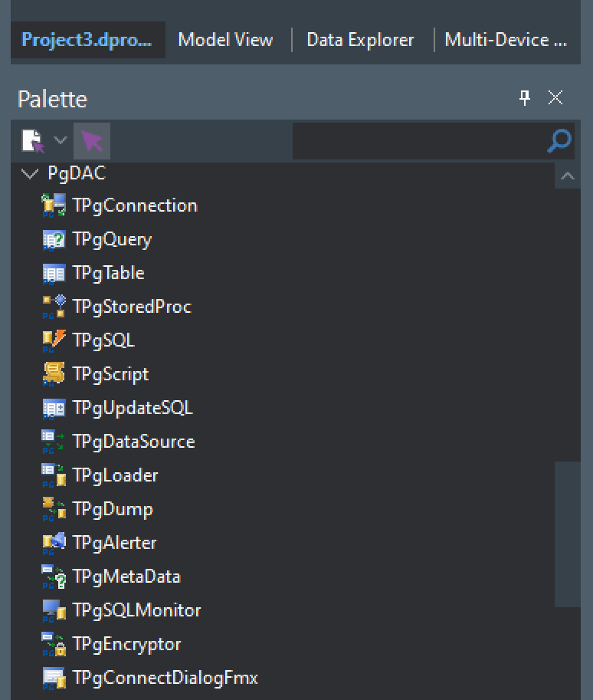The image size is (593, 700).
Task: Select the TPgSQLMonitor monitor icon
Action: click(x=54, y=610)
